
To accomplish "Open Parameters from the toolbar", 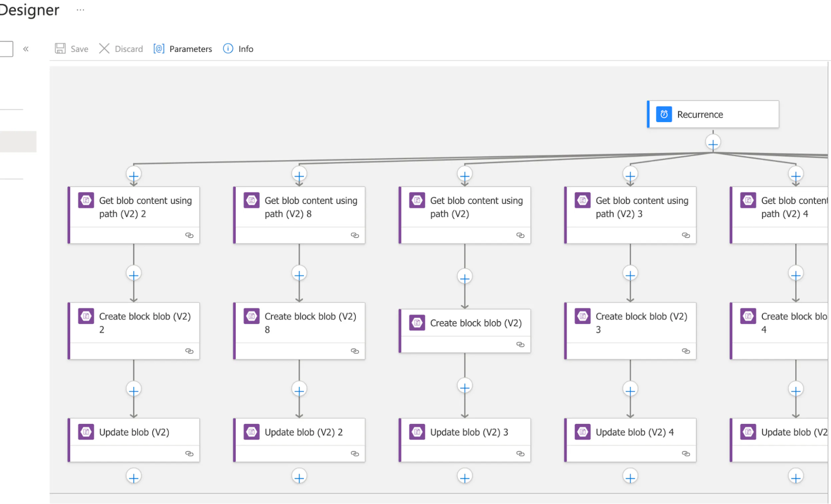I will click(x=183, y=49).
